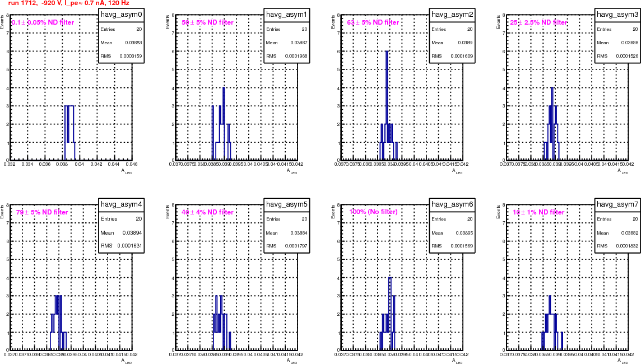
Task: Click the Entries row in havg_asym0 box
Action: coord(121,29)
